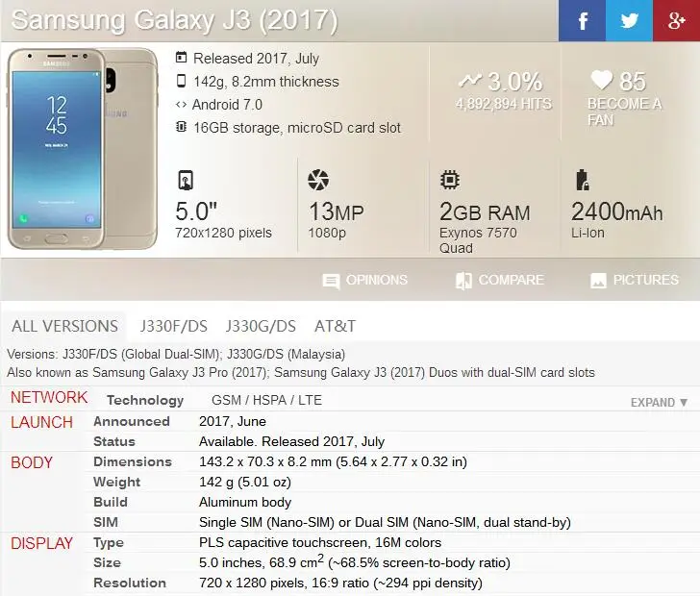Click the 'Exynos 7570 Quad' text
Screen dimensions: 700x596
point(478,240)
